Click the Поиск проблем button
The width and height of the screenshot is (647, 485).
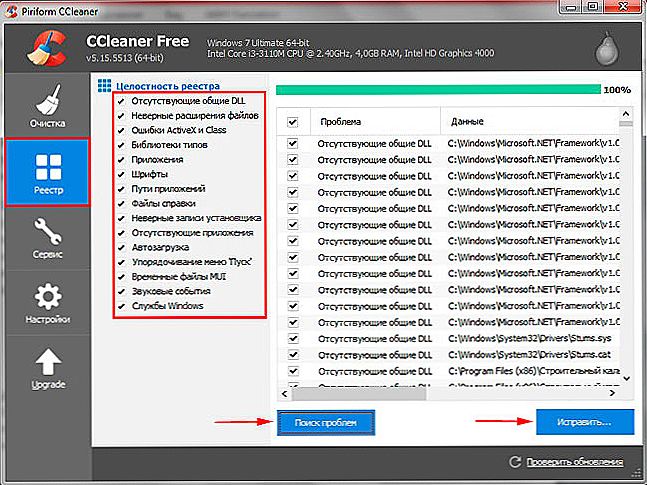point(326,423)
